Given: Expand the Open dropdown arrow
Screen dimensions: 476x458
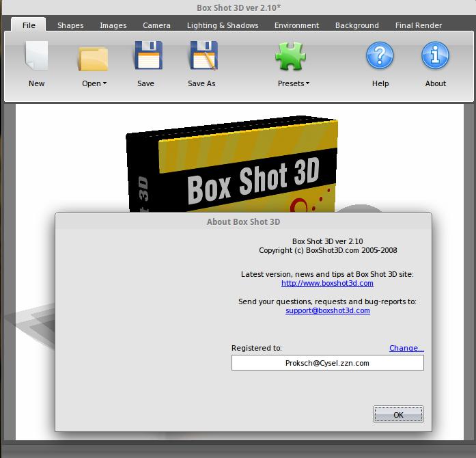Looking at the screenshot, I should pos(104,84).
